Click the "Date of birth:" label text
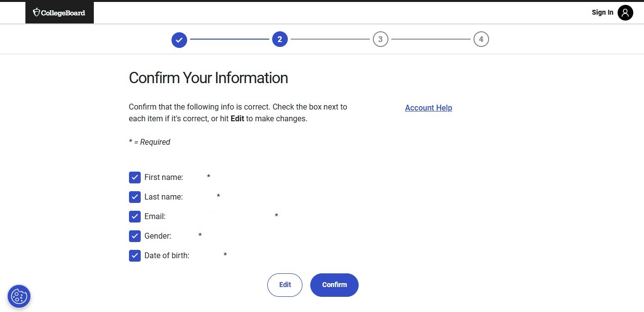644x312 pixels. (167, 255)
